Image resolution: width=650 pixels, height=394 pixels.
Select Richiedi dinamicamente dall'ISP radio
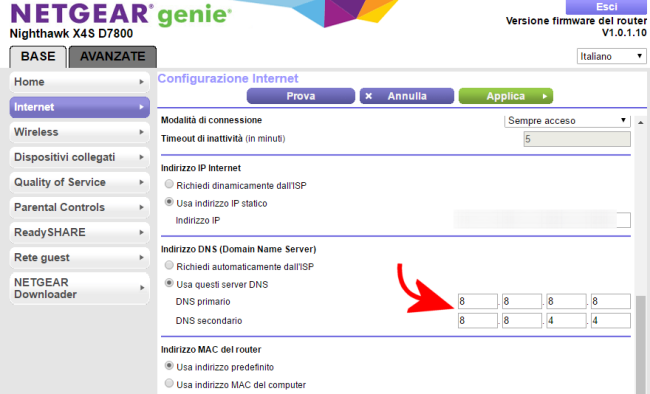169,184
